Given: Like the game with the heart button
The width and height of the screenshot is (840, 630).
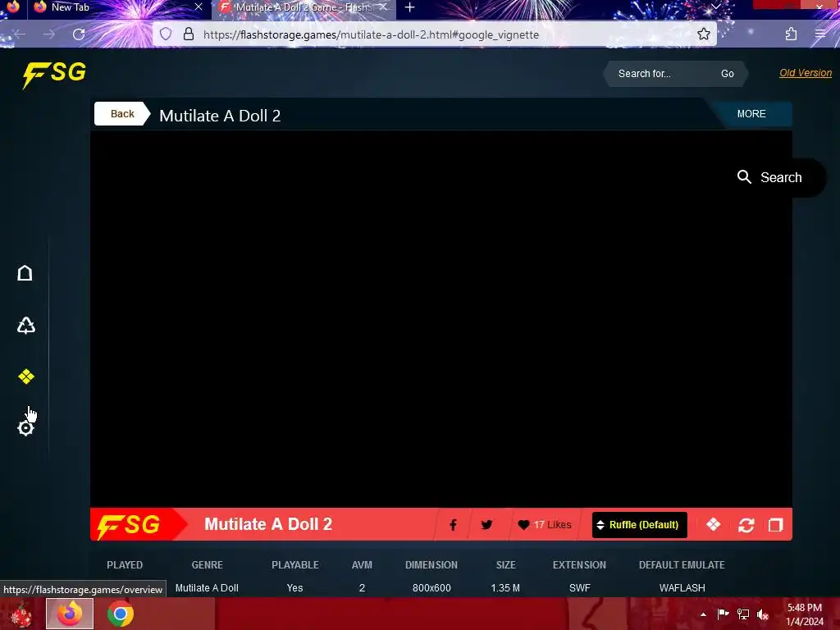Looking at the screenshot, I should (x=545, y=525).
